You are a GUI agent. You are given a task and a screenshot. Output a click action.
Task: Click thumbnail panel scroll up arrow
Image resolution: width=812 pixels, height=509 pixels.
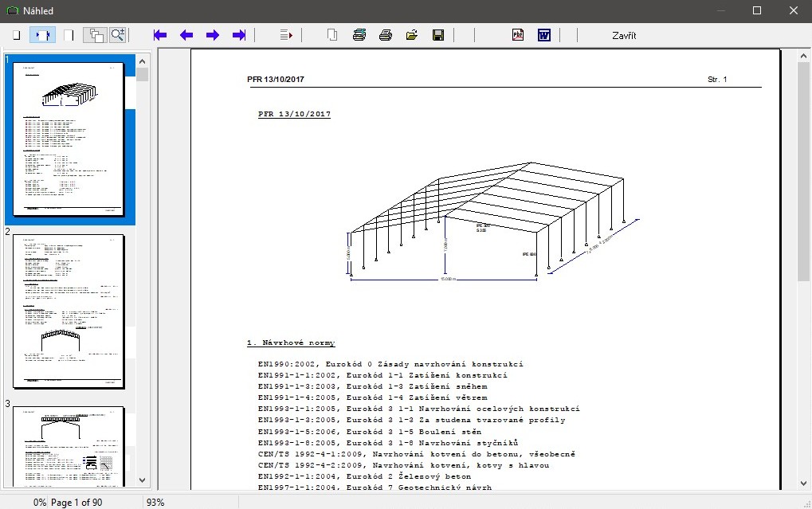143,61
